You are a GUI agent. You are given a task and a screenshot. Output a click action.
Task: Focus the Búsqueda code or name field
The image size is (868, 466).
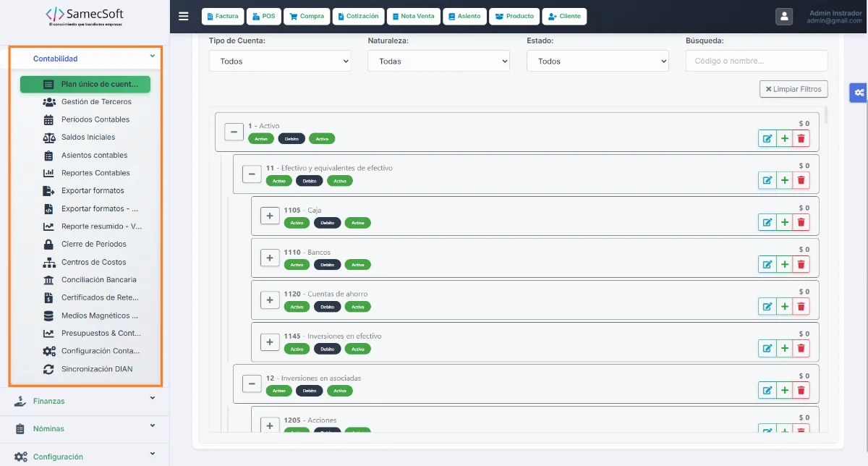[757, 61]
